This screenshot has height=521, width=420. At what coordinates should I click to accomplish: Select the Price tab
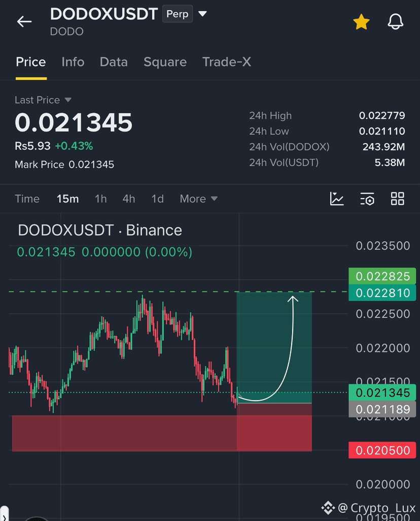31,62
